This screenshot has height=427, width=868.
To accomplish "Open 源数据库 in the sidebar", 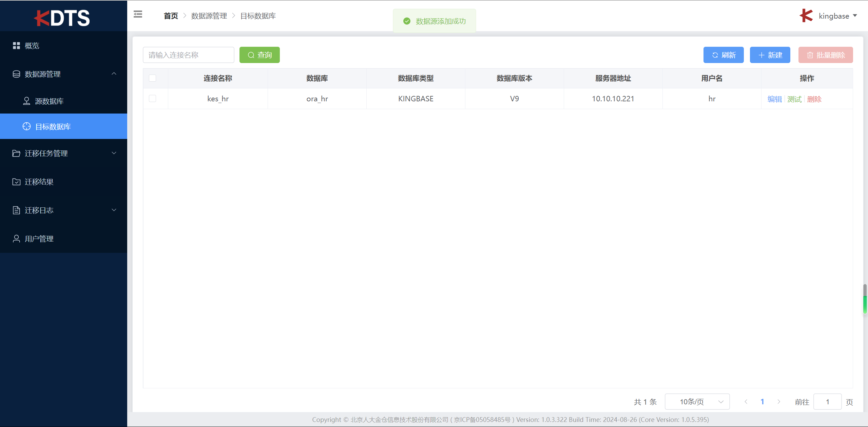I will (x=63, y=101).
